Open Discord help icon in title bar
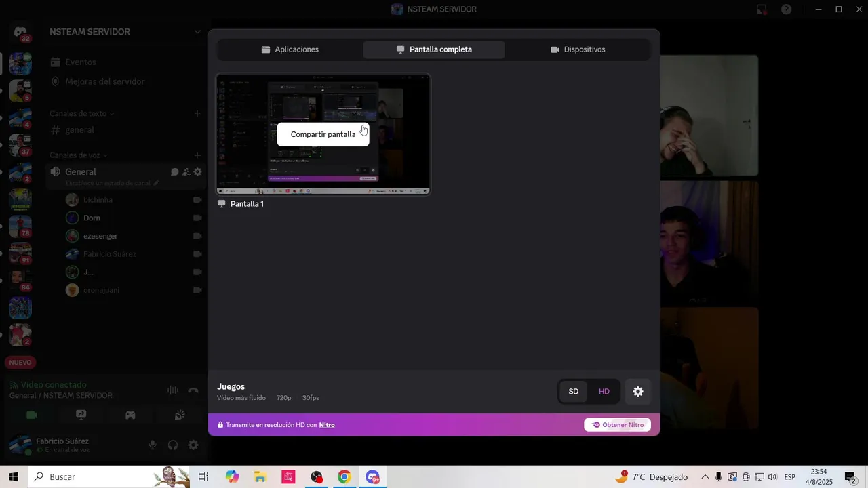 [787, 9]
